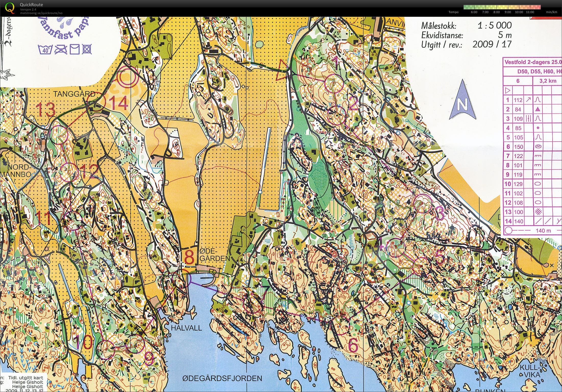
Task: Click control number 14 on the map
Action: [118, 103]
